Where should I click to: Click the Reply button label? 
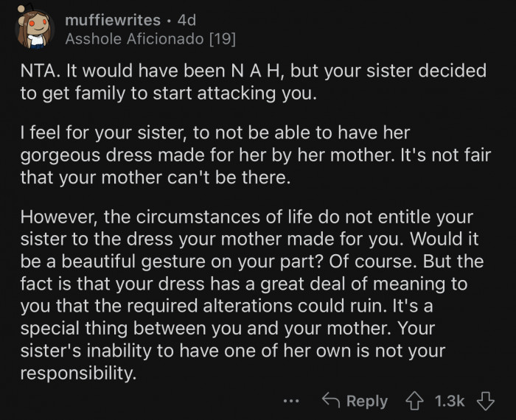click(x=366, y=400)
